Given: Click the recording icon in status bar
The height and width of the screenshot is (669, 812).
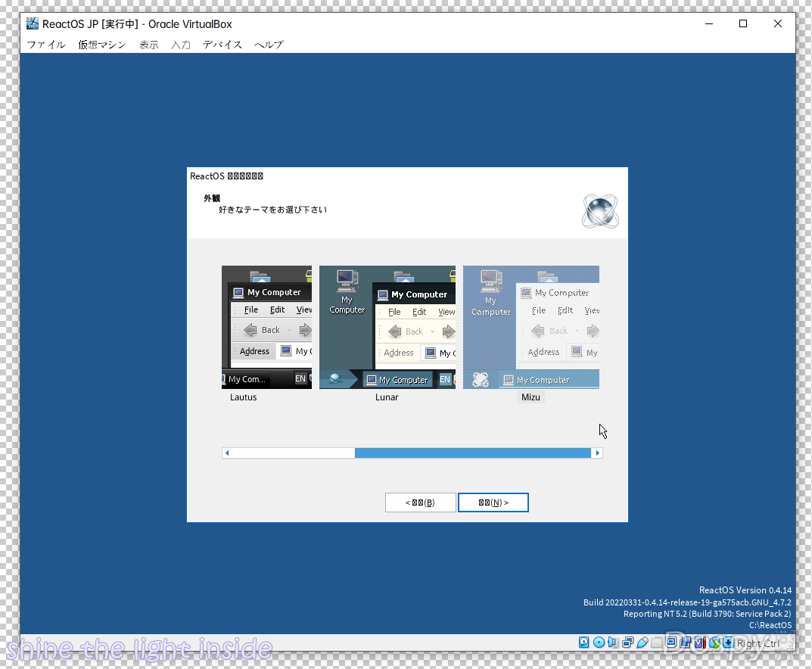Looking at the screenshot, I should click(686, 643).
